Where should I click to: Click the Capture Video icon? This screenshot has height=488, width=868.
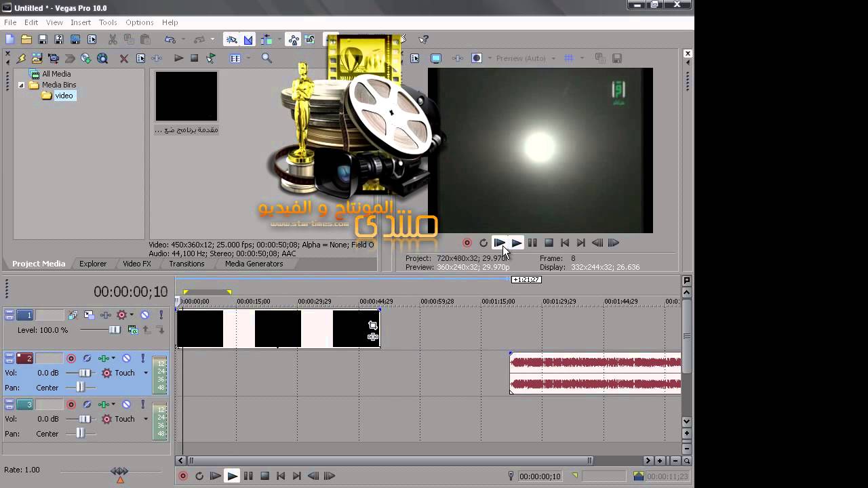pyautogui.click(x=54, y=58)
